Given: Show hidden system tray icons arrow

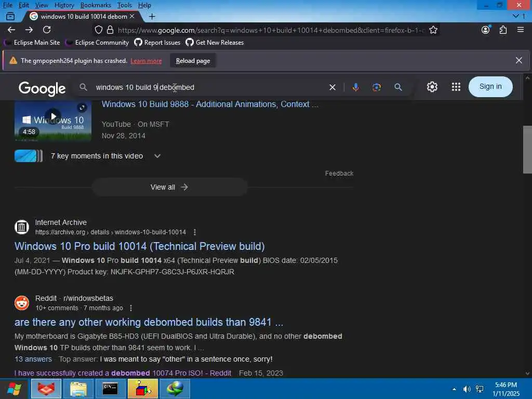Looking at the screenshot, I should [x=454, y=389].
